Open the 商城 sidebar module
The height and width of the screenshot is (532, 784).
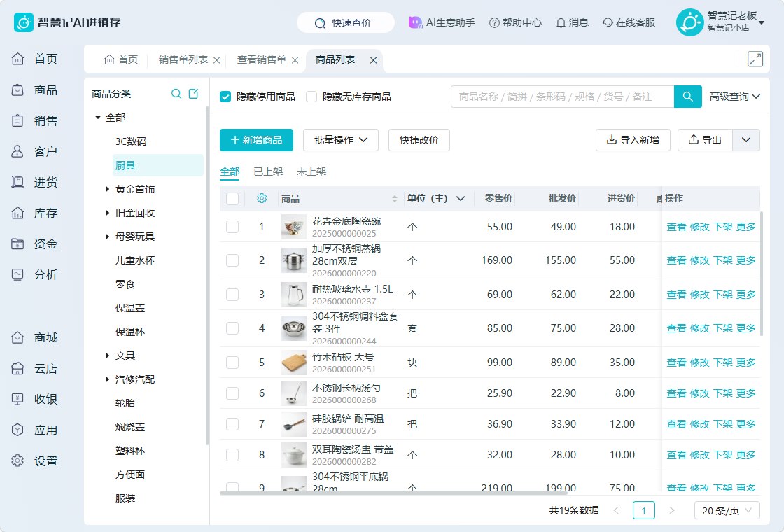(x=34, y=337)
